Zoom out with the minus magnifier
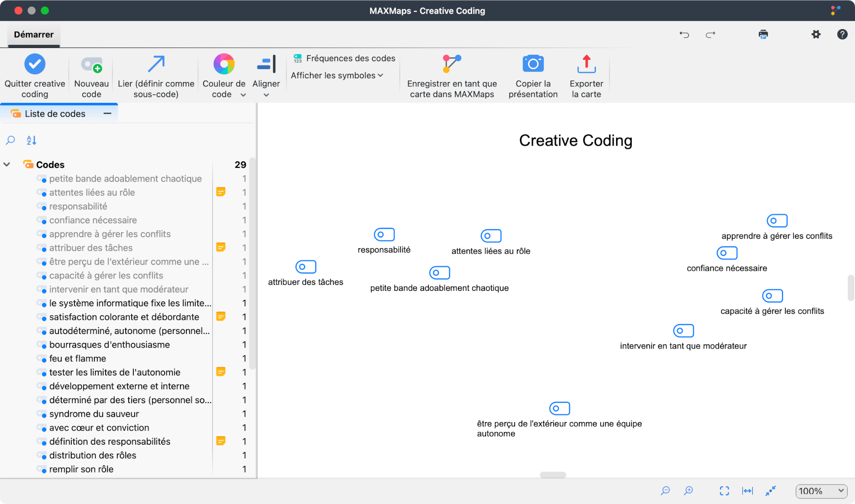Screen dimensions: 855x504 coord(665,491)
